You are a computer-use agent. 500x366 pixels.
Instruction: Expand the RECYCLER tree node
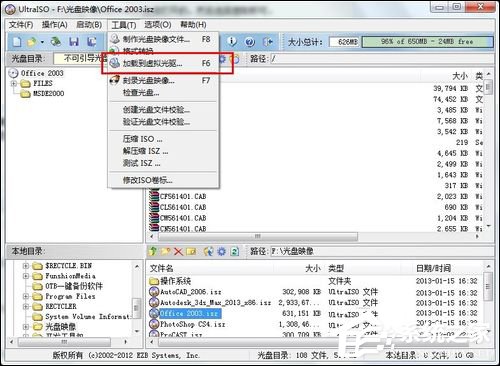[26, 306]
